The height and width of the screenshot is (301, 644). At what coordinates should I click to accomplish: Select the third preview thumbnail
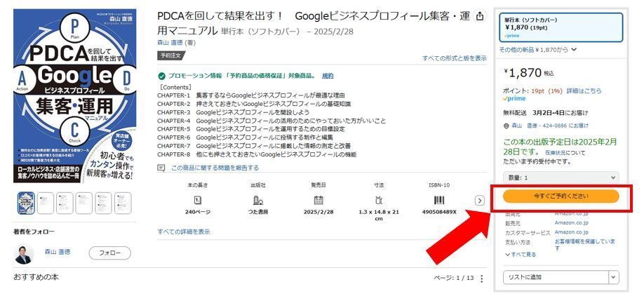click(x=65, y=203)
